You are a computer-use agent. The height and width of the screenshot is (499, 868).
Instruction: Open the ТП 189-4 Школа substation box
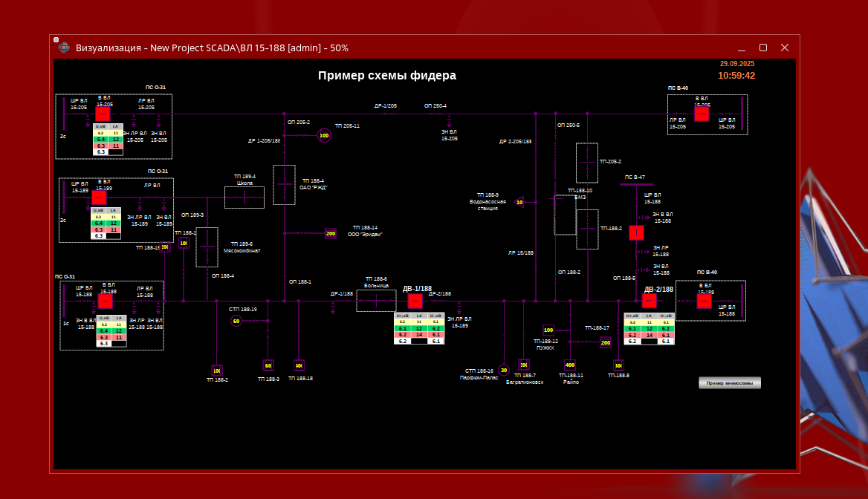[x=244, y=197]
